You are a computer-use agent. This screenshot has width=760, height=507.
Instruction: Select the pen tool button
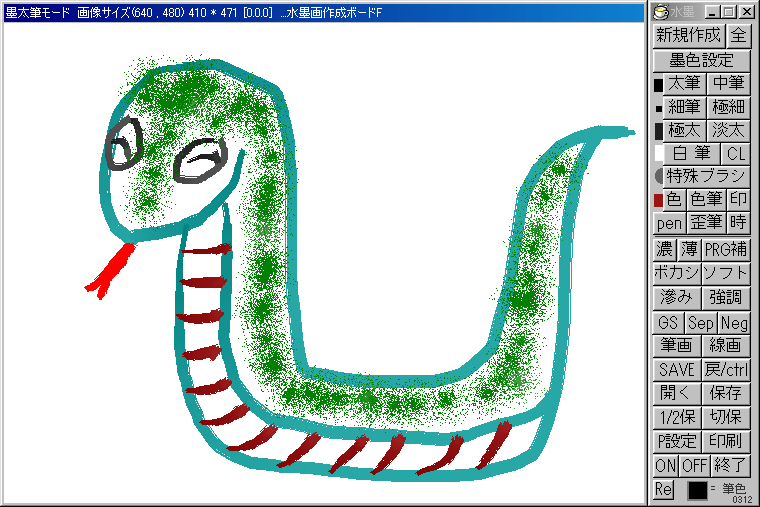click(x=669, y=223)
